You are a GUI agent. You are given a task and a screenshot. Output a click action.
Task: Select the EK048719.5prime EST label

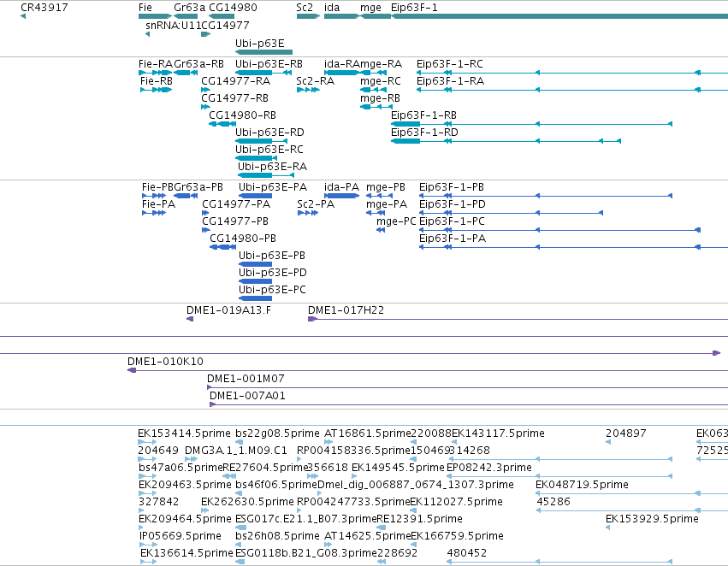tap(582, 485)
